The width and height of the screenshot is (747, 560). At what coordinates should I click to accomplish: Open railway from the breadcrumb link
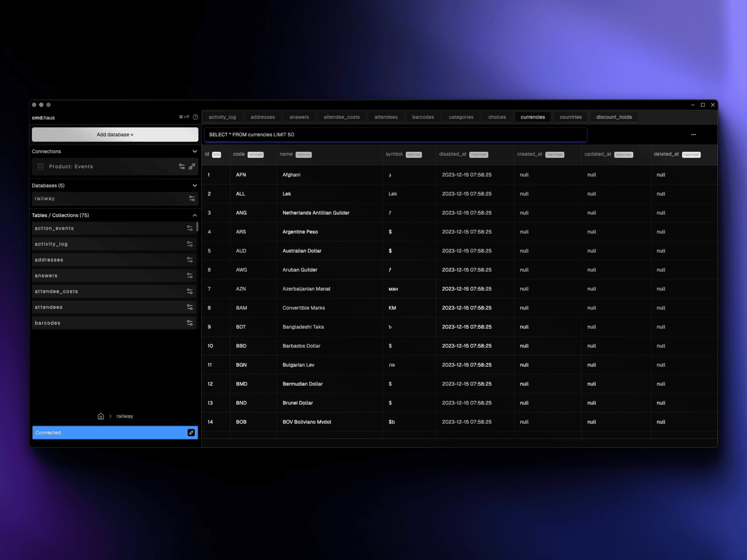click(124, 416)
